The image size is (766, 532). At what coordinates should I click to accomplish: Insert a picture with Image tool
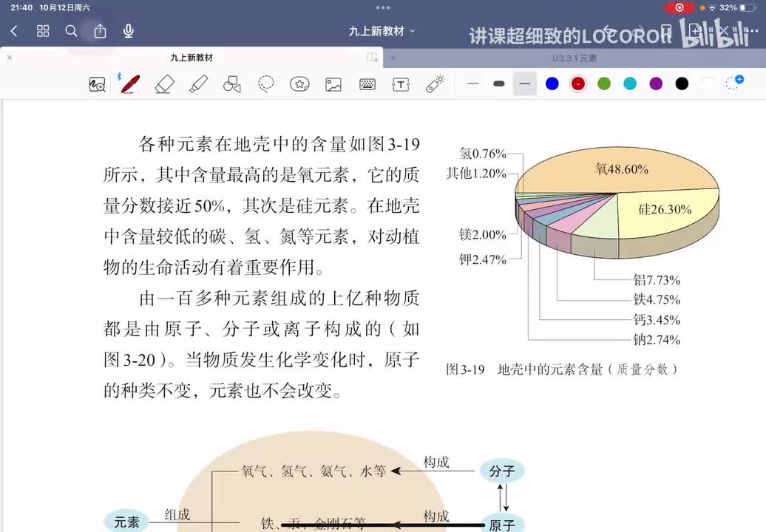click(x=333, y=84)
